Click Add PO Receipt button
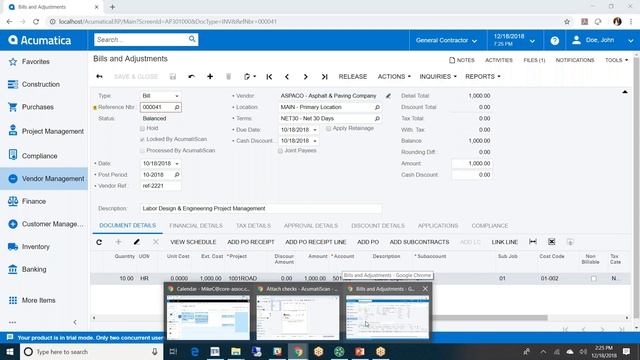The width and height of the screenshot is (640, 360). (x=251, y=242)
